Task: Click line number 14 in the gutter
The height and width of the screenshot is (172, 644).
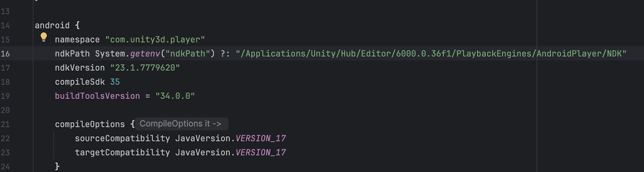Action: 5,26
